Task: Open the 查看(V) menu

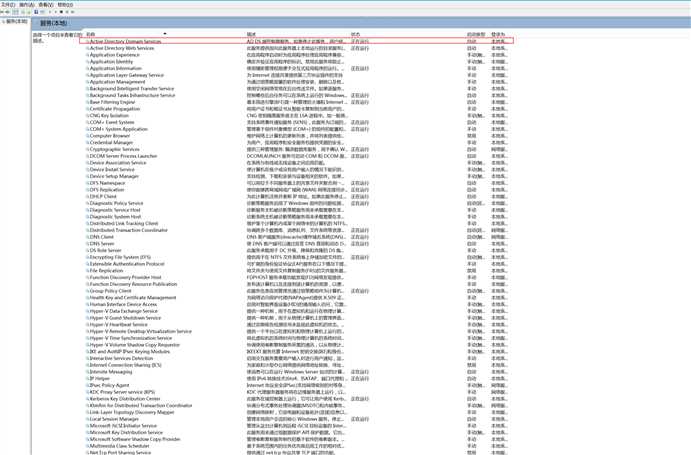Action: tap(46, 5)
